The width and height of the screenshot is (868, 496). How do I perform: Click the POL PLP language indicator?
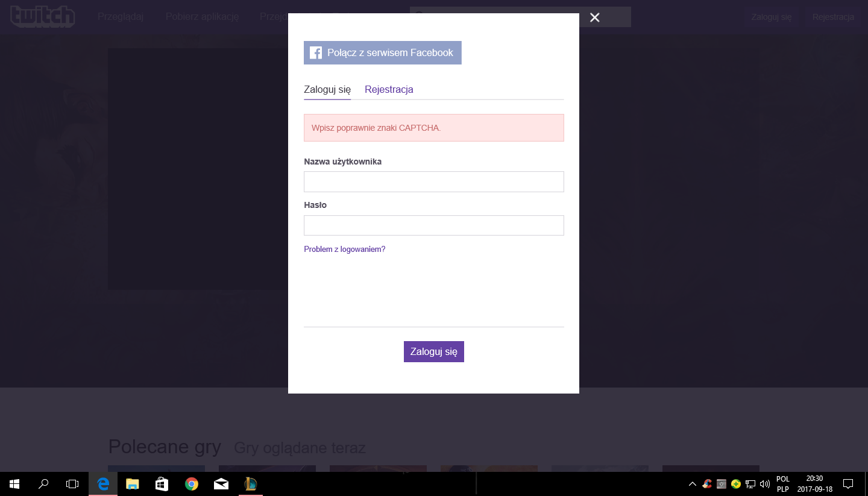tap(782, 484)
